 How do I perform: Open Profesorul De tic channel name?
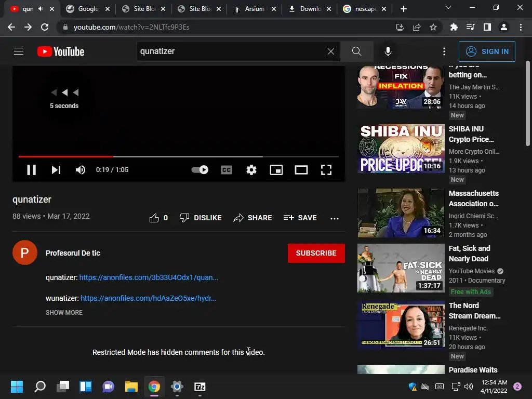click(73, 253)
